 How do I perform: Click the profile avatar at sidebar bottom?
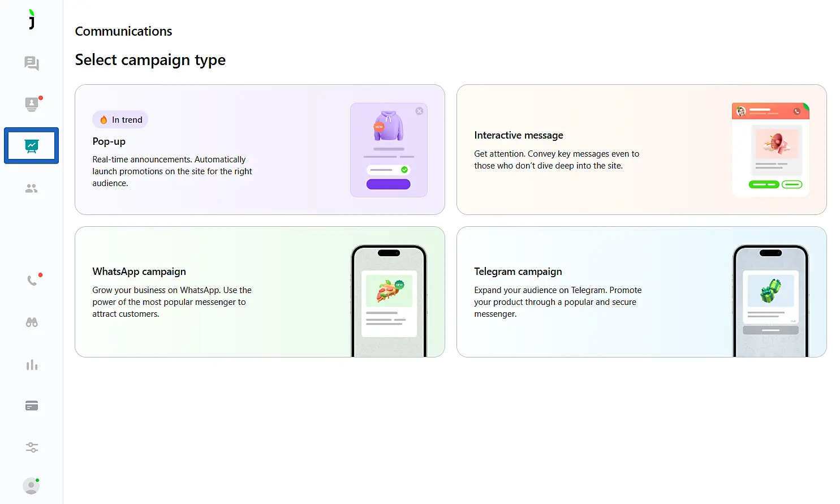31,486
